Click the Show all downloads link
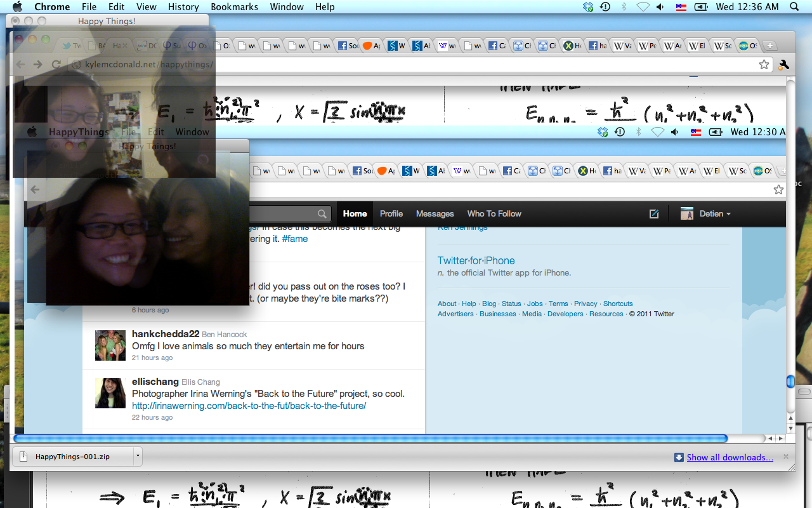Screen dimensions: 812x508 (730, 457)
